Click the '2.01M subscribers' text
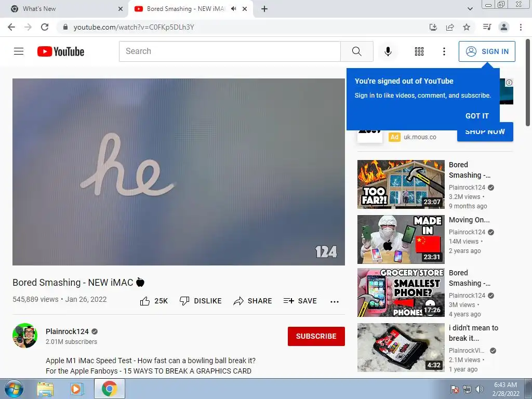Screen dimensions: 532x399 (71, 342)
